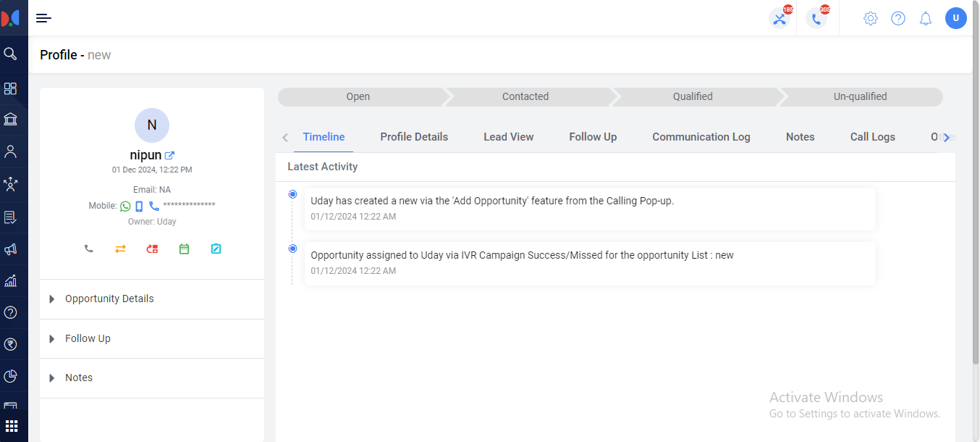
Task: Click the WhatsApp icon beside Mobile
Action: pyautogui.click(x=125, y=206)
